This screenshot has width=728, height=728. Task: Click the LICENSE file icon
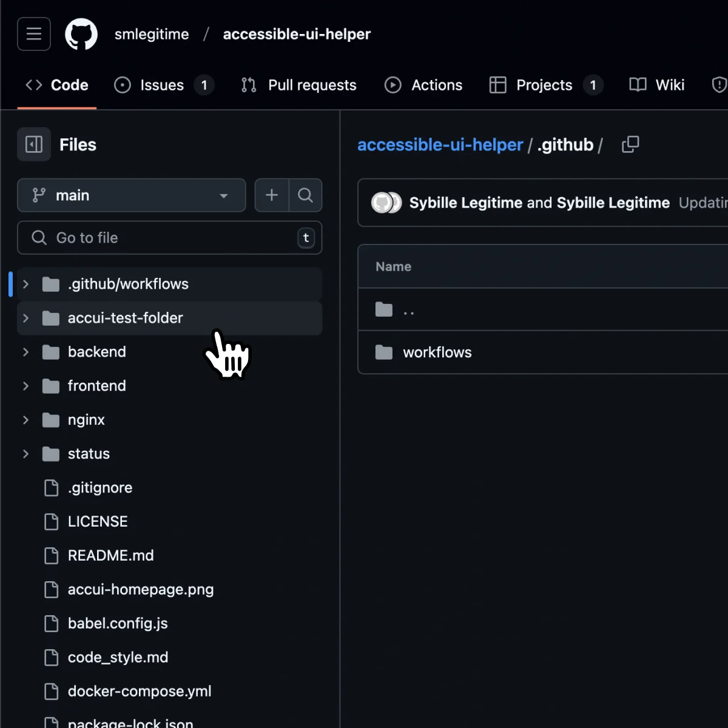coord(52,522)
